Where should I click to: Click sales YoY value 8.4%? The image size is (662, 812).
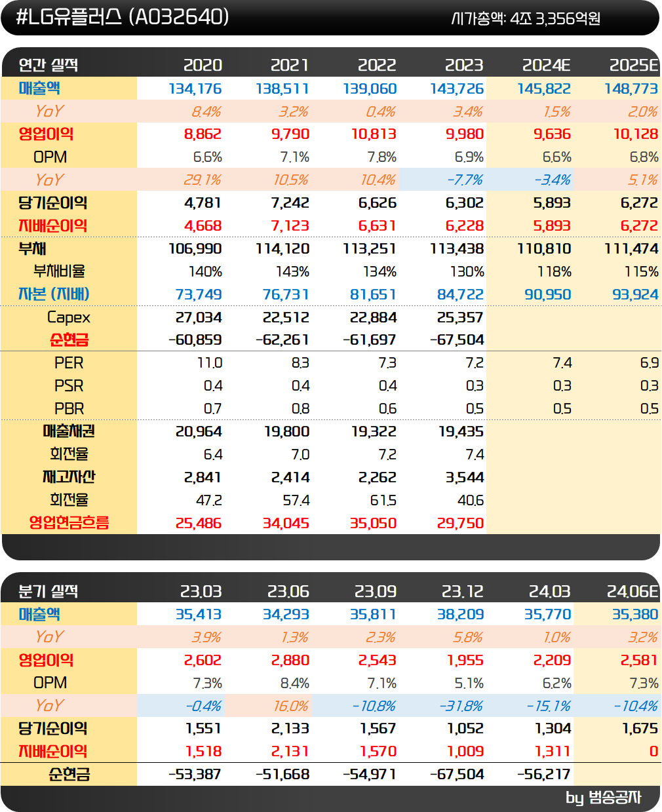coord(206,111)
